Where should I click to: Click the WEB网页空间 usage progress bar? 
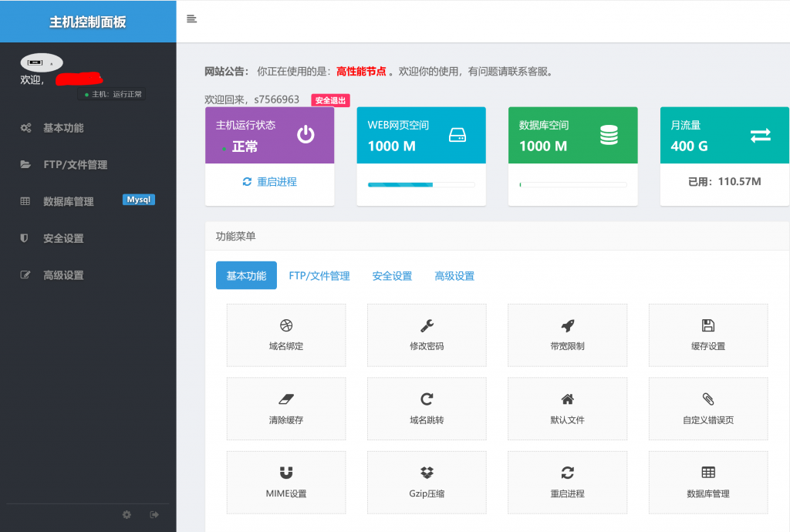click(x=420, y=185)
